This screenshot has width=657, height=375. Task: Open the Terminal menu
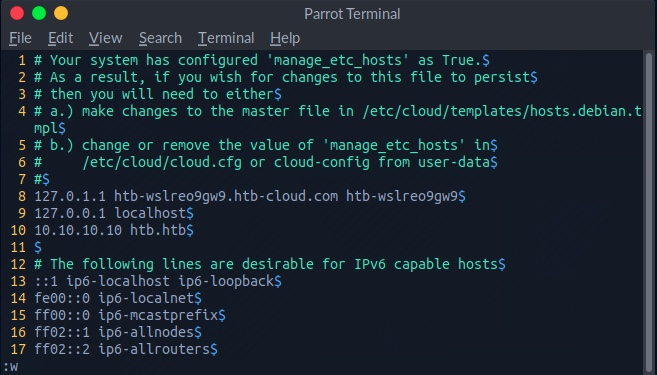[226, 38]
